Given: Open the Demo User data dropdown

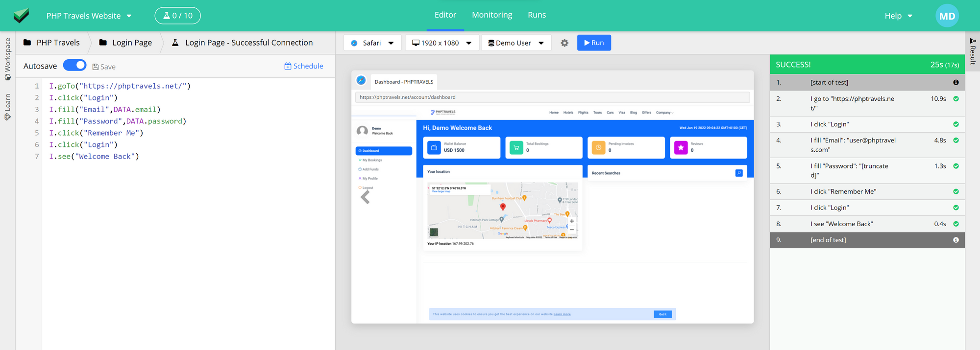Looking at the screenshot, I should click(x=516, y=43).
